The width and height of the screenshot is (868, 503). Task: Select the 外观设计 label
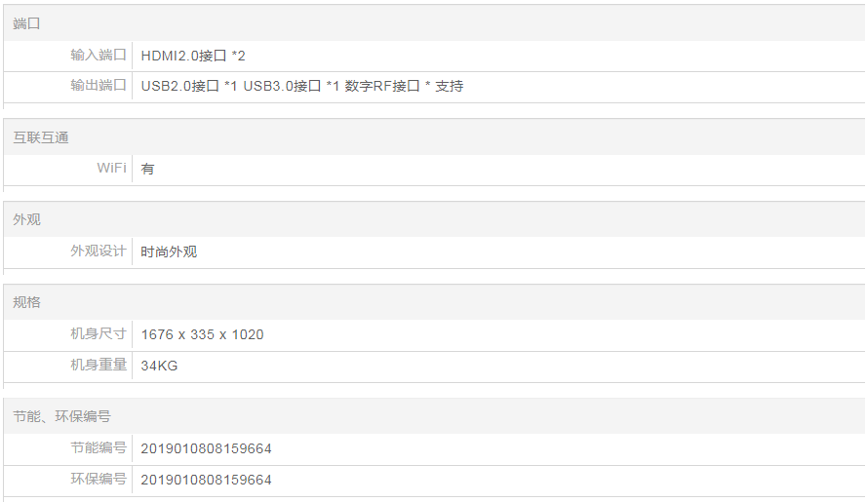(x=99, y=251)
